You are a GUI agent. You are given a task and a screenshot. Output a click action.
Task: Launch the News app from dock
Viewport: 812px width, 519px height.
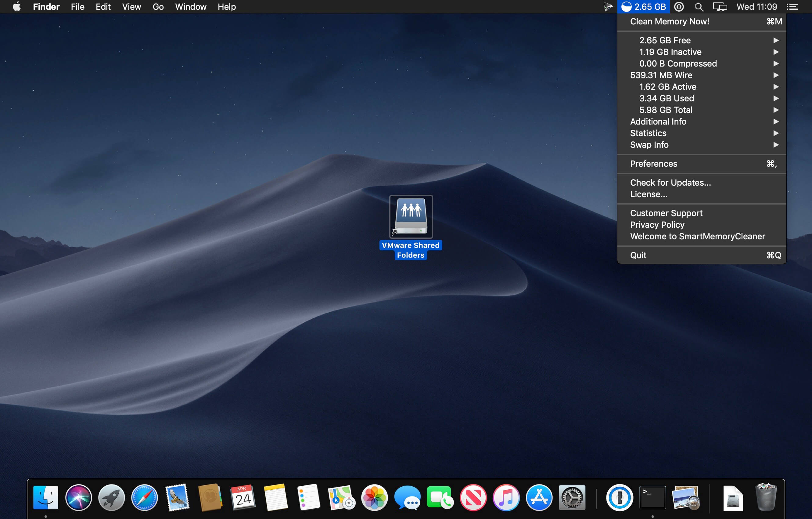pos(473,497)
